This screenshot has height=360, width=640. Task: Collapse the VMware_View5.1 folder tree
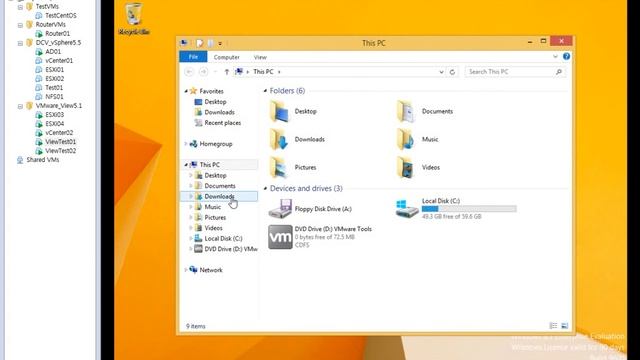click(20, 106)
